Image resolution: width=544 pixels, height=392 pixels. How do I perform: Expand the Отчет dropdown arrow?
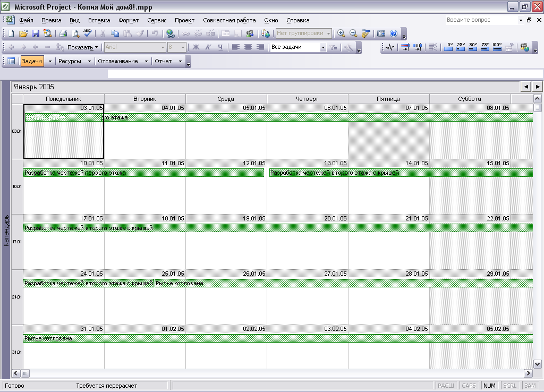click(180, 62)
